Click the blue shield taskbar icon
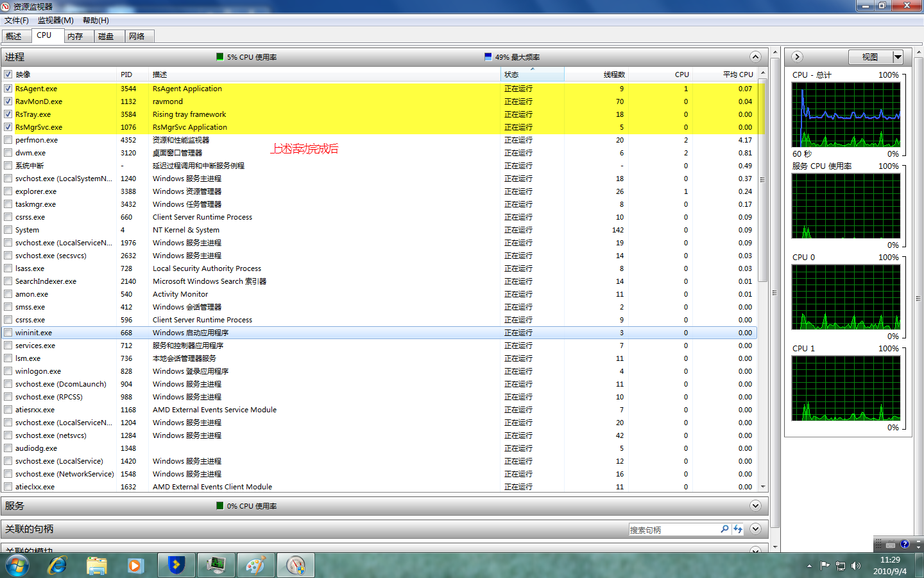 tap(176, 566)
